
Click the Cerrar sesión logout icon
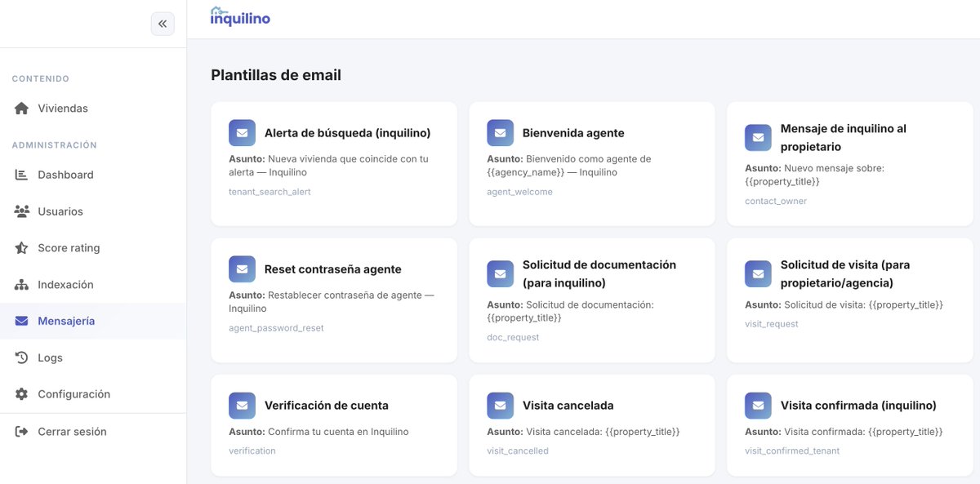[x=20, y=431]
